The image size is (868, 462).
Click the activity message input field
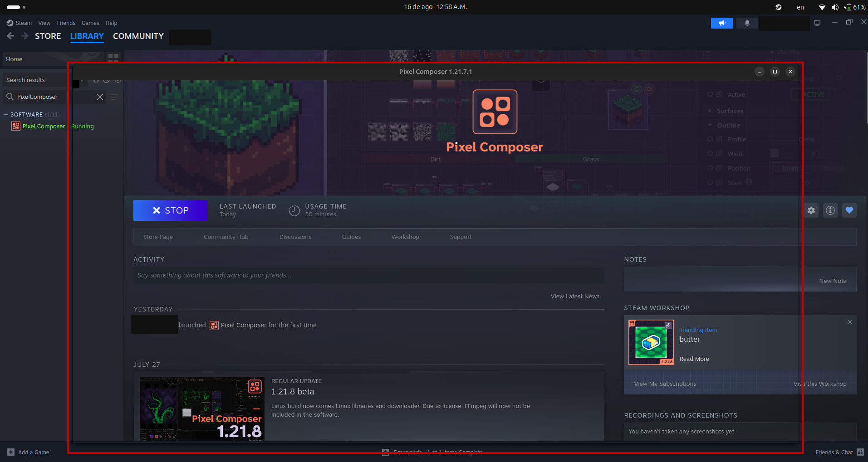click(368, 275)
